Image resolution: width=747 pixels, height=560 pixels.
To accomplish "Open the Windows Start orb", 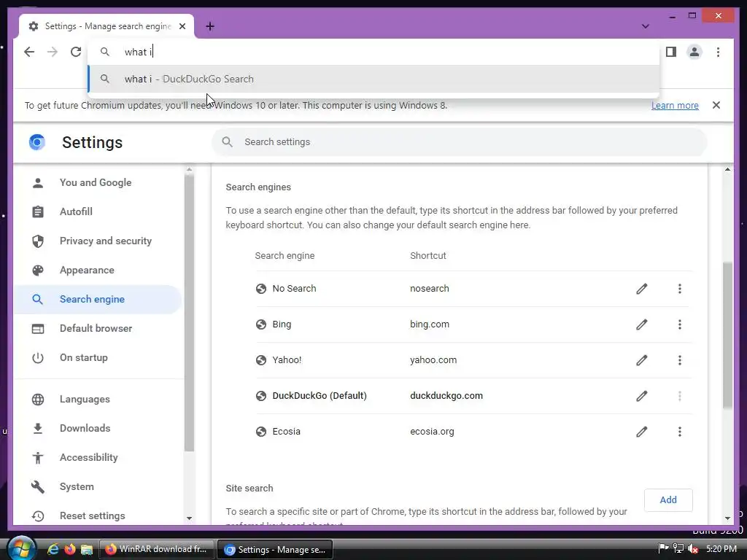I will 20,549.
